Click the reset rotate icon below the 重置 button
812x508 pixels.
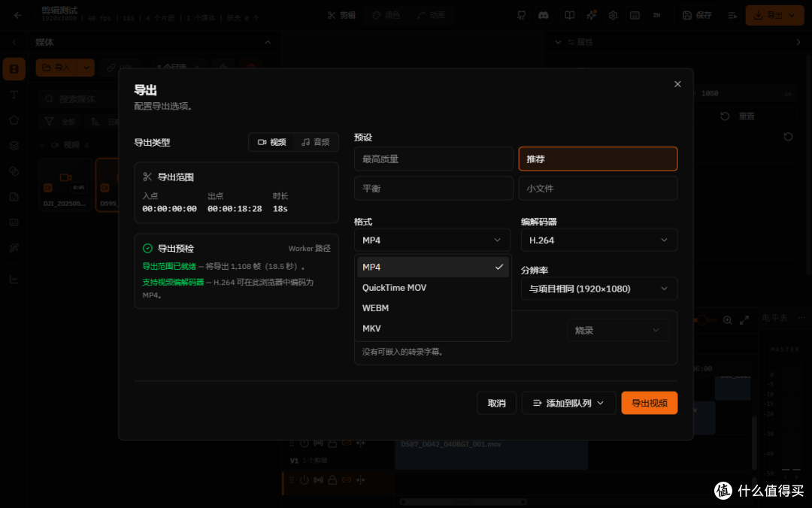(x=788, y=137)
